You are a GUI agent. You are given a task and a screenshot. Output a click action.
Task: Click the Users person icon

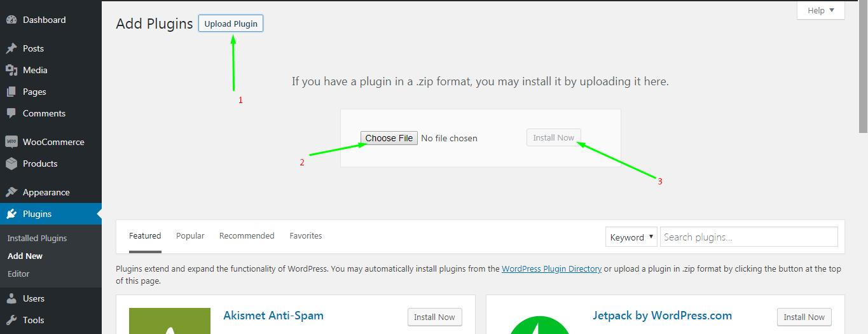click(11, 298)
